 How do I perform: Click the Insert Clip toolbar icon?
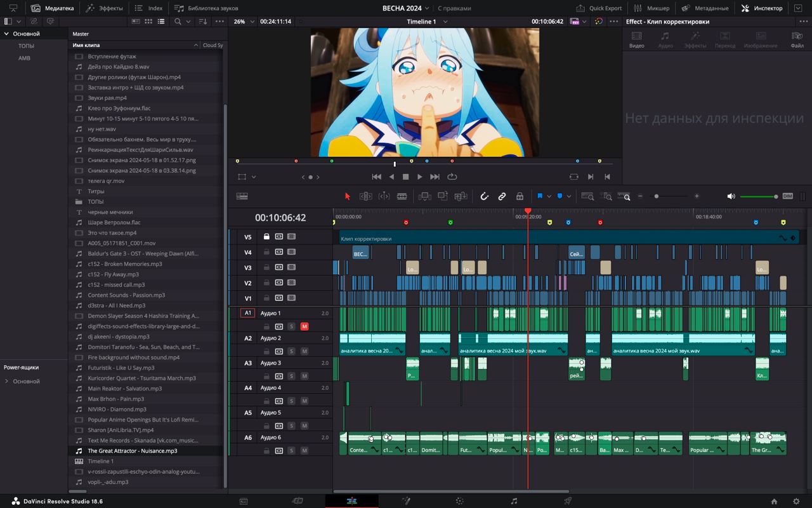[424, 196]
